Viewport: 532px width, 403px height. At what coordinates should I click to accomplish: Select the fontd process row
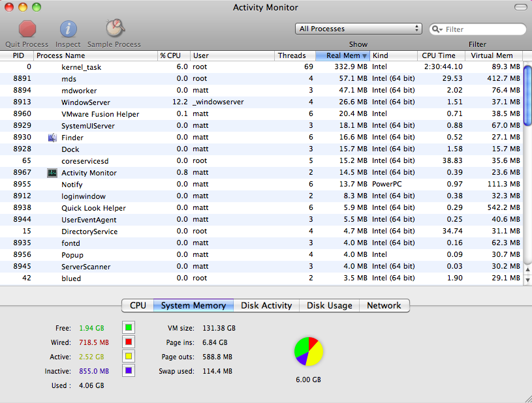pos(261,243)
